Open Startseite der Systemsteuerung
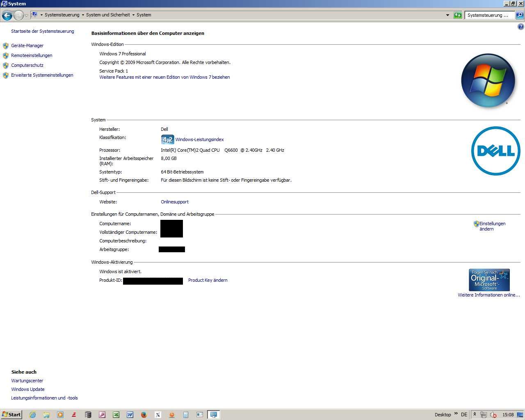This screenshot has width=525, height=420. [43, 31]
